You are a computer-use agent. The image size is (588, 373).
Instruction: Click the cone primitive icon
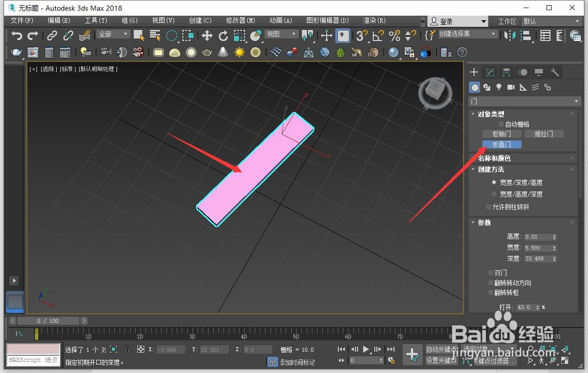pos(223,52)
